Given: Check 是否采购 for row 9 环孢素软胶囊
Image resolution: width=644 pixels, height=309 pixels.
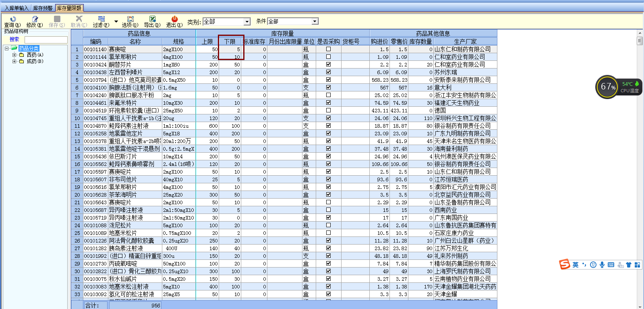Looking at the screenshot, I should click(328, 110).
